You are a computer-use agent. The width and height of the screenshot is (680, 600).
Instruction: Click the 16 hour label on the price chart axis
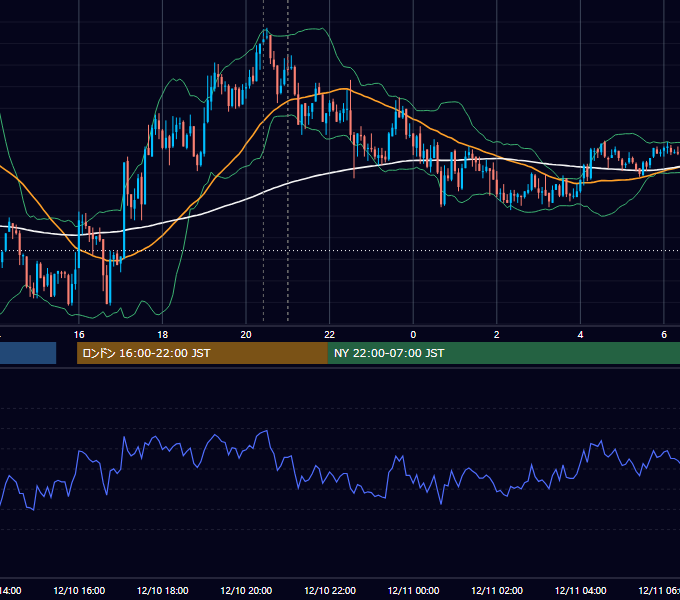coord(79,335)
